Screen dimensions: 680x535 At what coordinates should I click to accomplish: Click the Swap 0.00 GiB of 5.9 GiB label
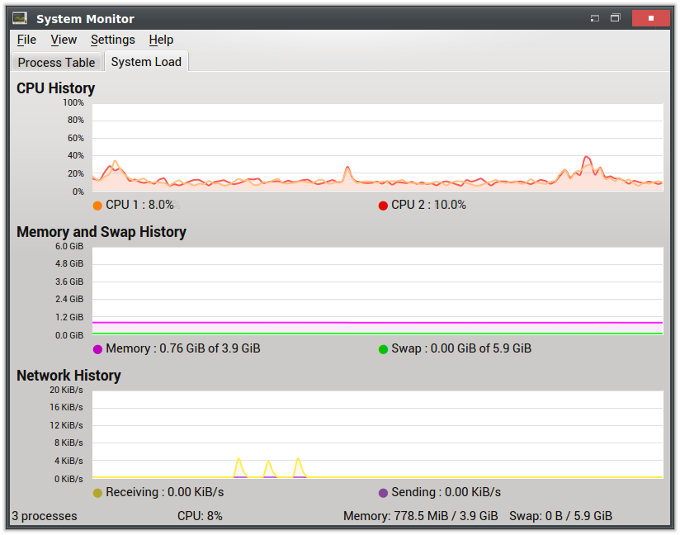click(461, 348)
